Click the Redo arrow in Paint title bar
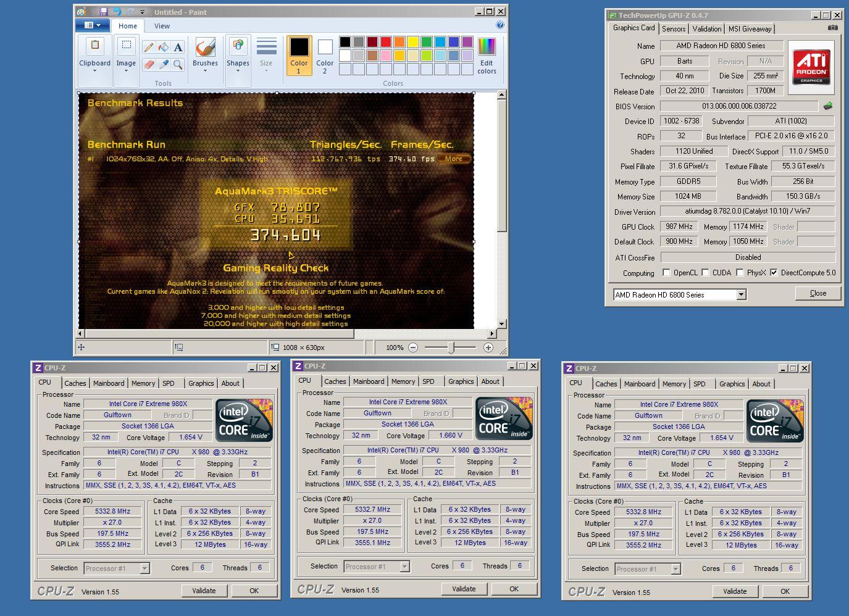Screen dimensions: 849x616 coord(130,12)
